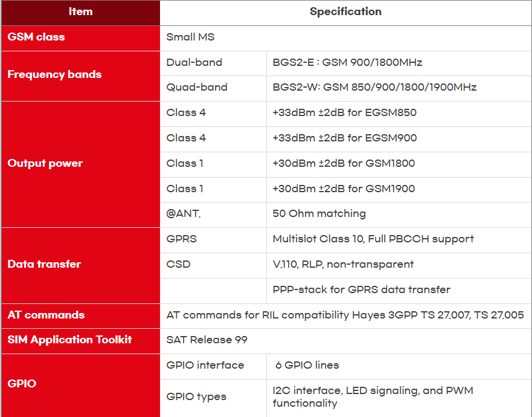This screenshot has height=417, width=532.
Task: Click the "@ANT." cell
Action: 184,214
